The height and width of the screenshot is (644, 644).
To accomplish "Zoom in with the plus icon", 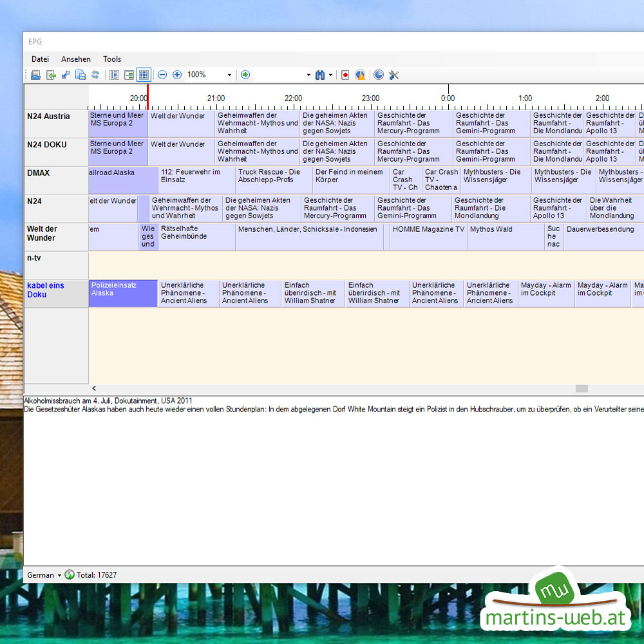I will tap(177, 75).
